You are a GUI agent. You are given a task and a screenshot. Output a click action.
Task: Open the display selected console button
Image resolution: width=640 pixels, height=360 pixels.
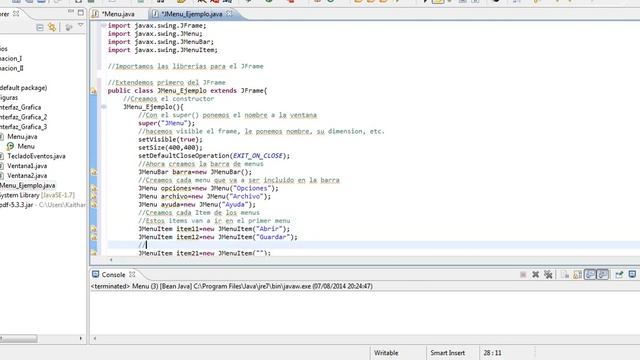pyautogui.click(x=632, y=275)
